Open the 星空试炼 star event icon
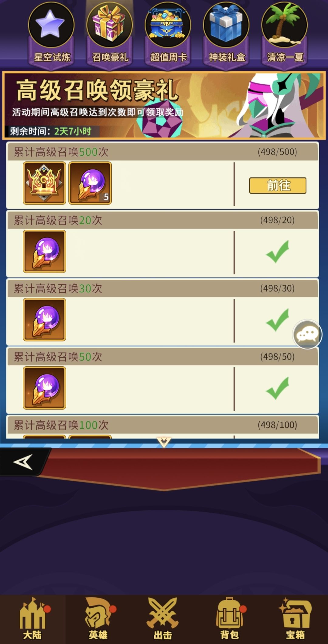The image size is (328, 644). pos(51,33)
